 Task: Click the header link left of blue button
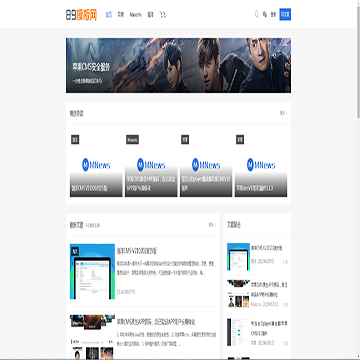click(273, 15)
